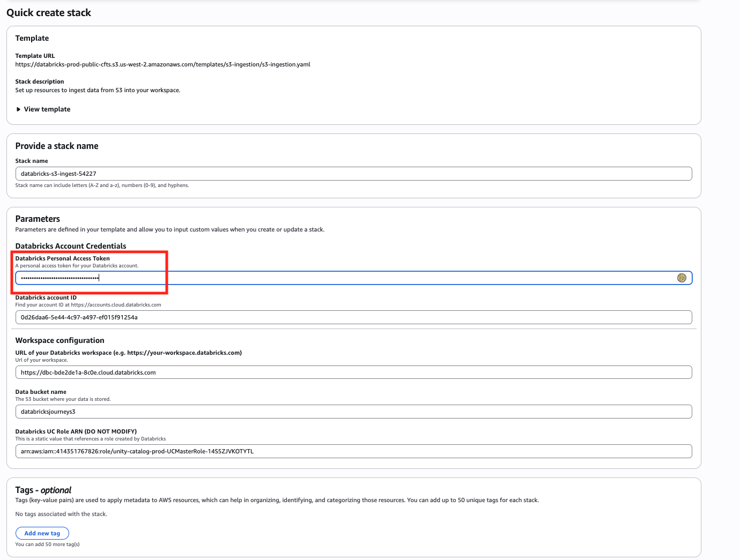Click the Provide a stack name heading

(x=57, y=146)
